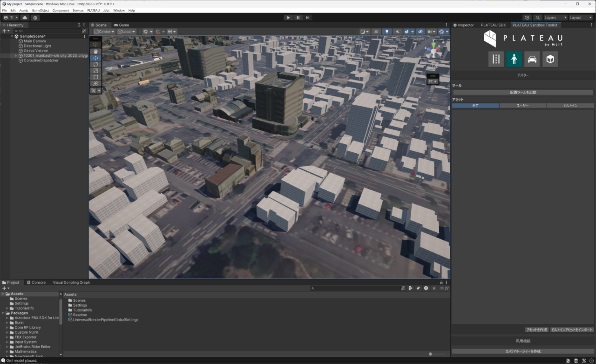The image size is (596, 364).
Task: Click search by type icon in Project
Action: (x=410, y=288)
